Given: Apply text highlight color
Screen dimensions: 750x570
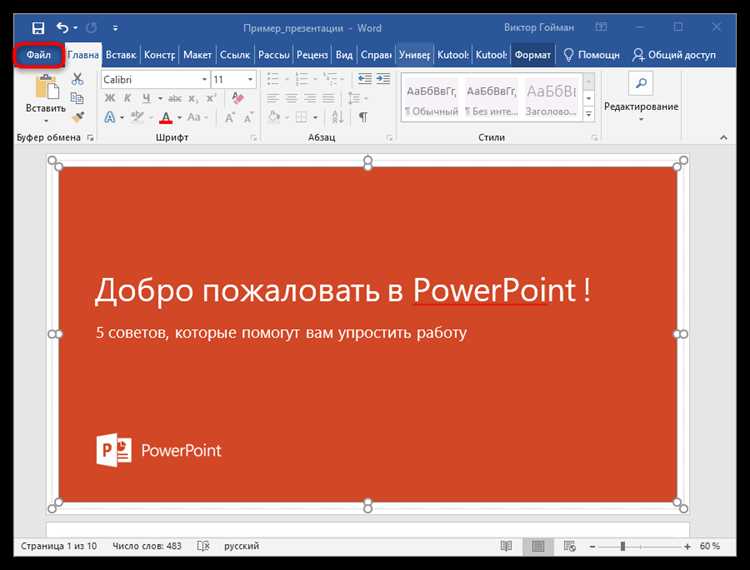Looking at the screenshot, I should click(x=138, y=117).
